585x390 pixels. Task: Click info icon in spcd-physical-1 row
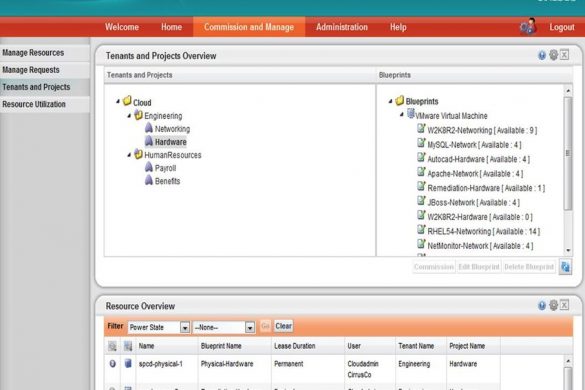[112, 364]
